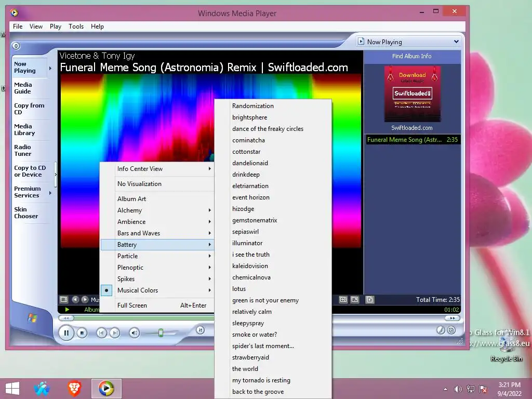
Task: Select brightsphere visualization
Action: 273,117
